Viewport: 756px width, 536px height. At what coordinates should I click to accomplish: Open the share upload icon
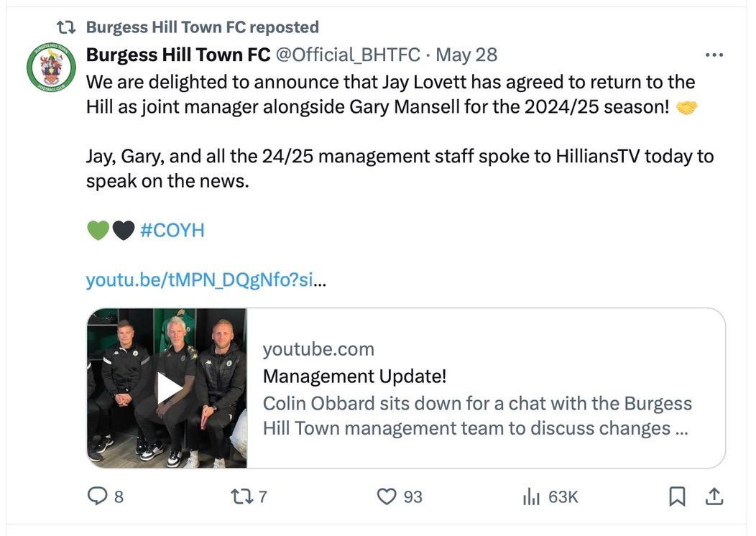coord(714,496)
